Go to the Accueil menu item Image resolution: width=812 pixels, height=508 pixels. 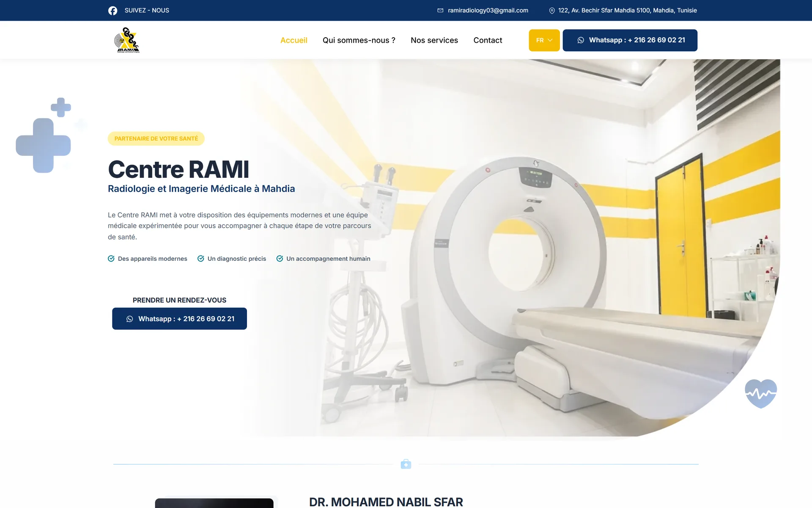pos(294,40)
